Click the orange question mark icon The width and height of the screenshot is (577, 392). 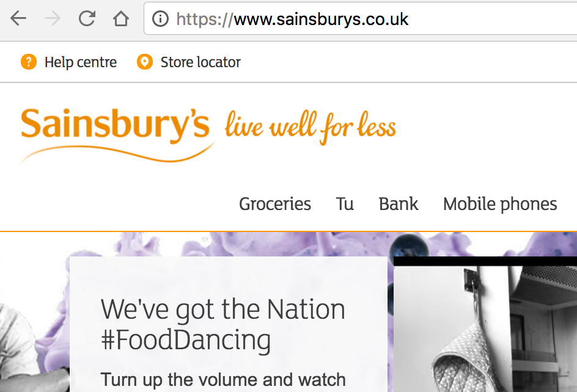click(x=28, y=62)
